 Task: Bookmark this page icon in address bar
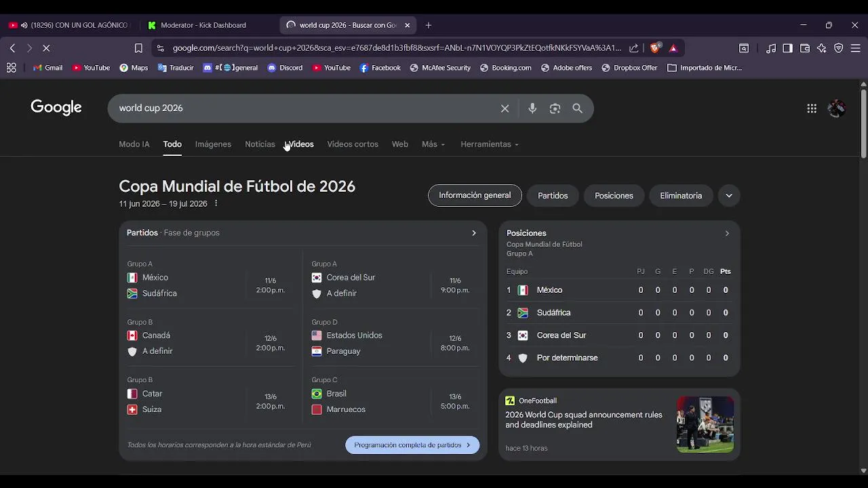[x=138, y=48]
